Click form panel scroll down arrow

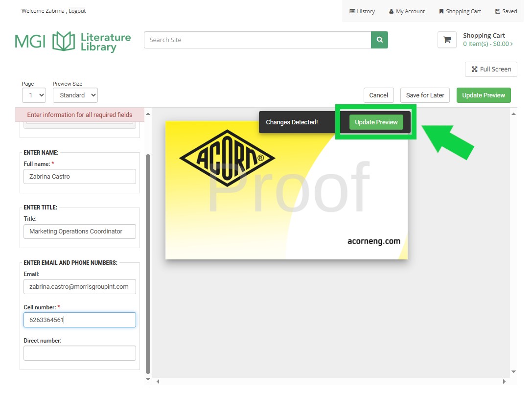click(x=148, y=379)
